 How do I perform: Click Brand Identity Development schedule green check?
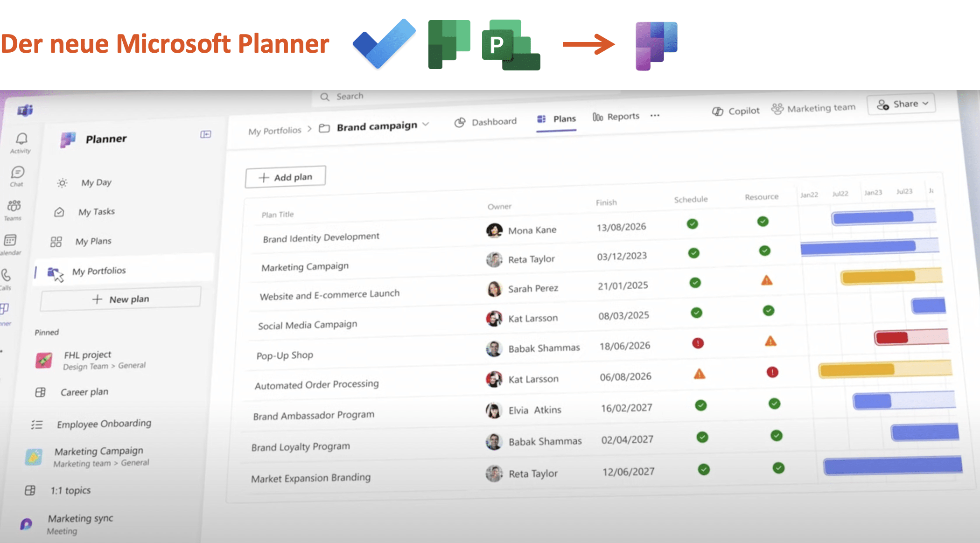pos(693,224)
